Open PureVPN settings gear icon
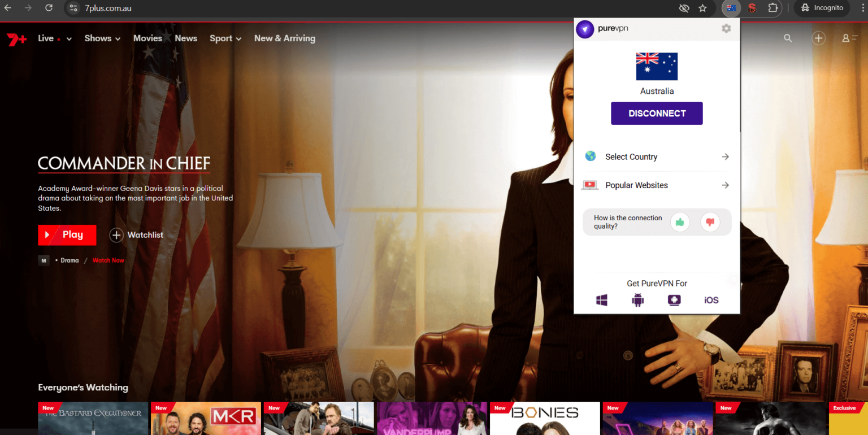Image resolution: width=868 pixels, height=435 pixels. point(726,29)
